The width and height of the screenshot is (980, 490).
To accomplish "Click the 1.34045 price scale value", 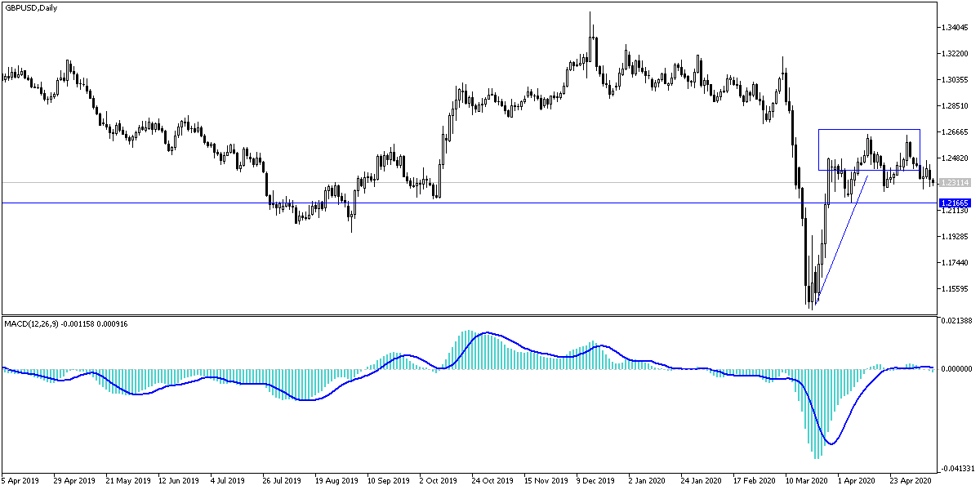I will tap(955, 26).
